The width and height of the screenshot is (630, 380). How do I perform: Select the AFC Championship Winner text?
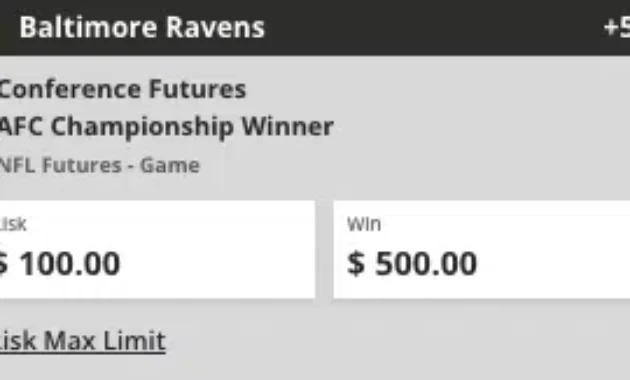coord(167,127)
